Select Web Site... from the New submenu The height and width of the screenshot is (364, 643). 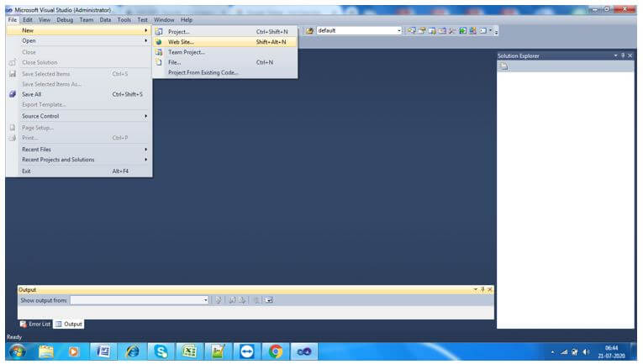(x=224, y=42)
